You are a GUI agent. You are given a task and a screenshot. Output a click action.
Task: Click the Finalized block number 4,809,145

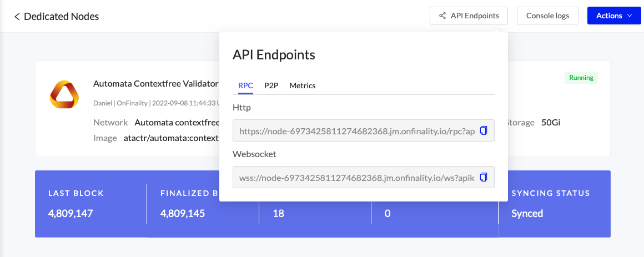point(183,213)
